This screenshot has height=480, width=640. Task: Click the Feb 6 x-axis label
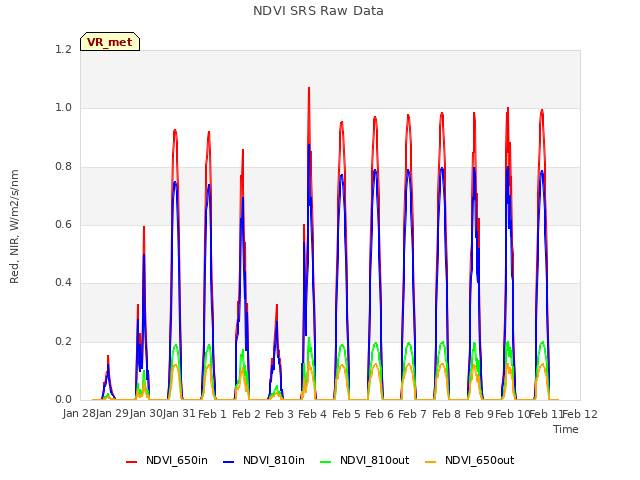click(x=379, y=414)
